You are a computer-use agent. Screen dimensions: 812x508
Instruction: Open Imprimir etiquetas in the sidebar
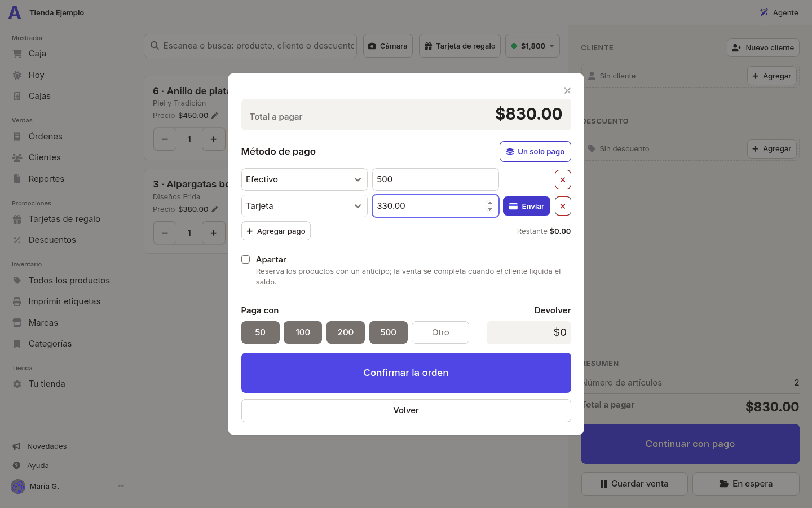(x=68, y=301)
